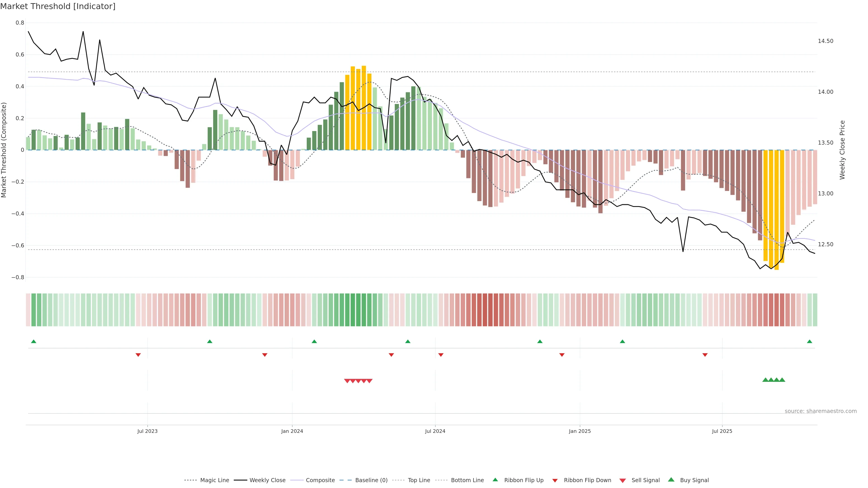Click the Sell Signal legend icon
The image size is (868, 488).
click(x=623, y=481)
